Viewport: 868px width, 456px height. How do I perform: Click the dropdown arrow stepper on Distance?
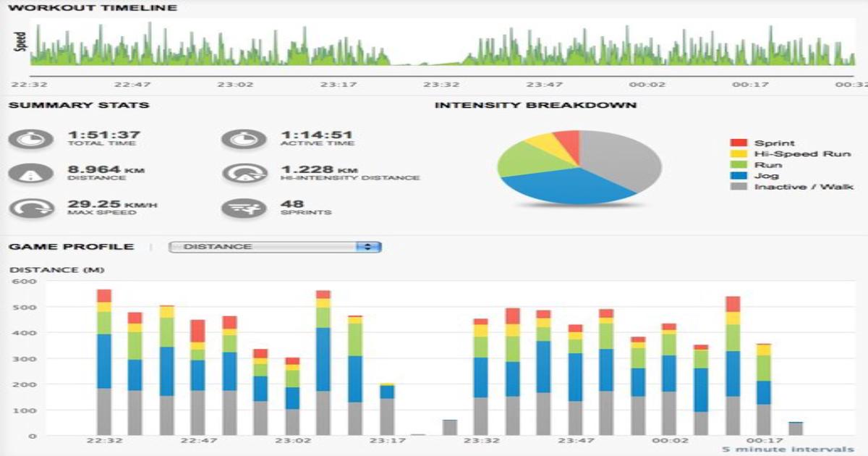[370, 247]
